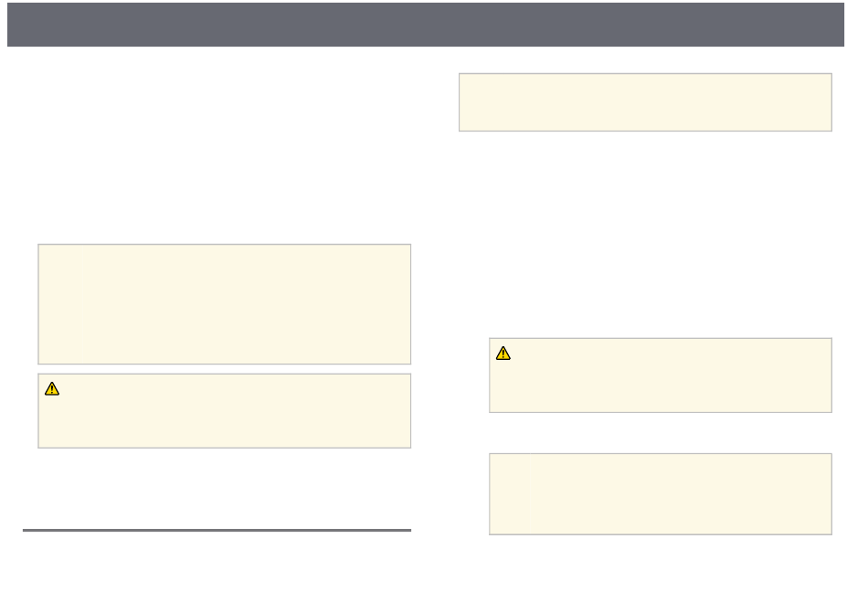868x602 pixels.
Task: Click the blank area under the gray divider line
Action: 217,565
